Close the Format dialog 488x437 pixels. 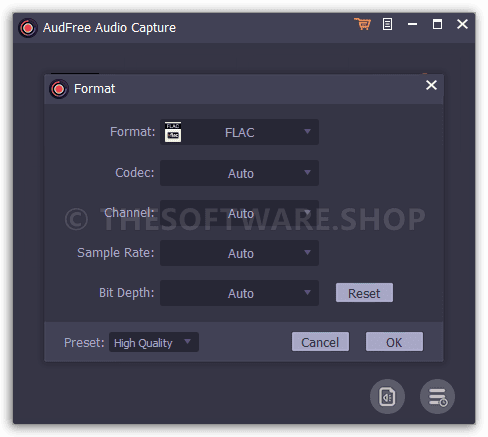coord(431,85)
